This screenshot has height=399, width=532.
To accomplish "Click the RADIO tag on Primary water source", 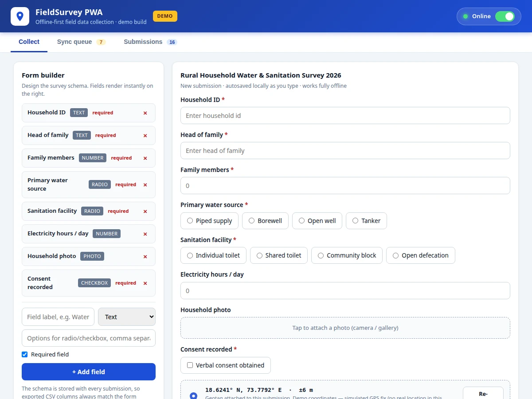I will [100, 184].
